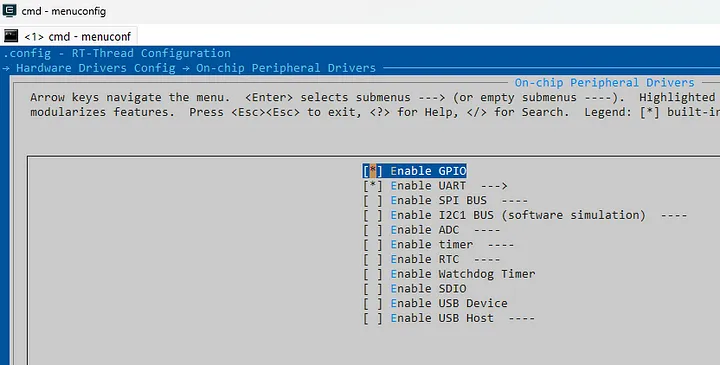Click the cmd window icon in title bar

pyautogui.click(x=9, y=10)
